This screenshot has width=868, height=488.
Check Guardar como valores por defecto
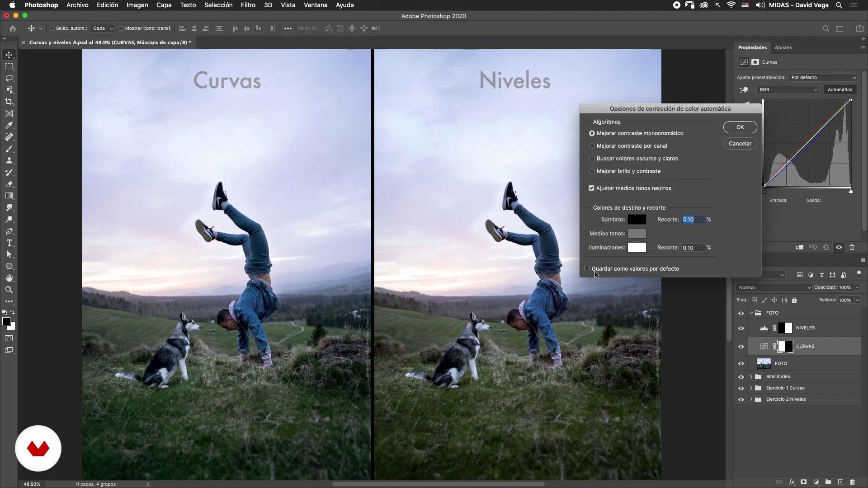(587, 268)
